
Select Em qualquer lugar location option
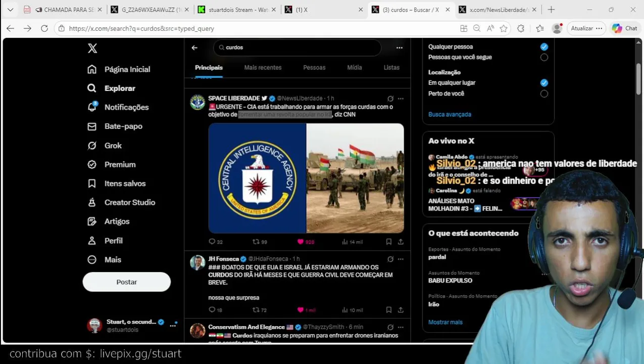(x=544, y=82)
